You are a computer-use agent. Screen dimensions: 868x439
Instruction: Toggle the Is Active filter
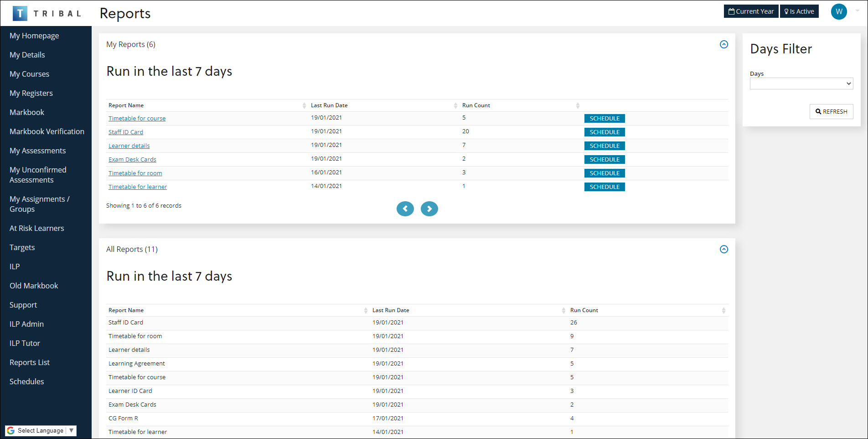(x=799, y=11)
